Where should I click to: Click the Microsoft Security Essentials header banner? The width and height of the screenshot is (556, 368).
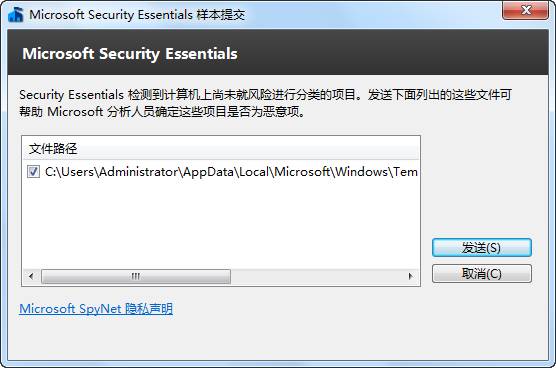click(278, 52)
